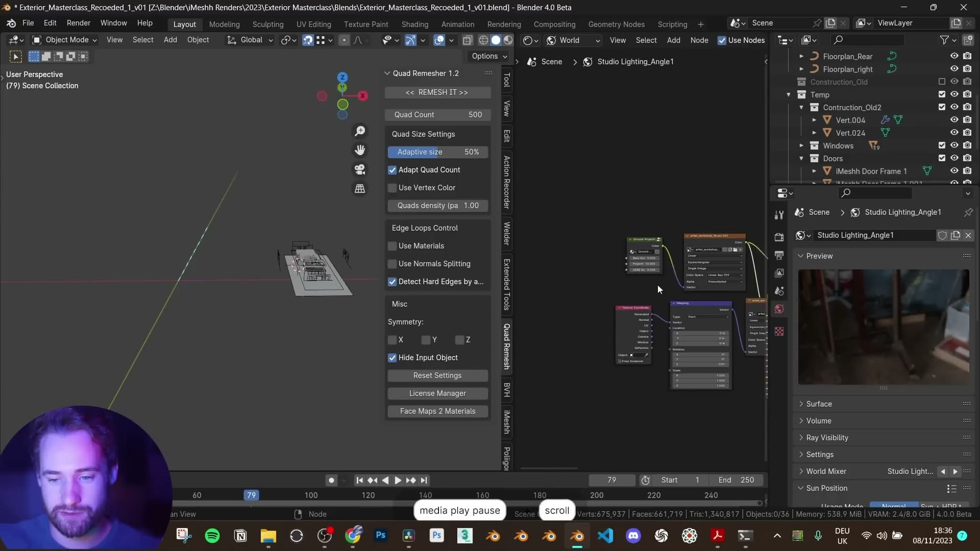
Task: Enable symmetry X checkbox
Action: (x=392, y=340)
